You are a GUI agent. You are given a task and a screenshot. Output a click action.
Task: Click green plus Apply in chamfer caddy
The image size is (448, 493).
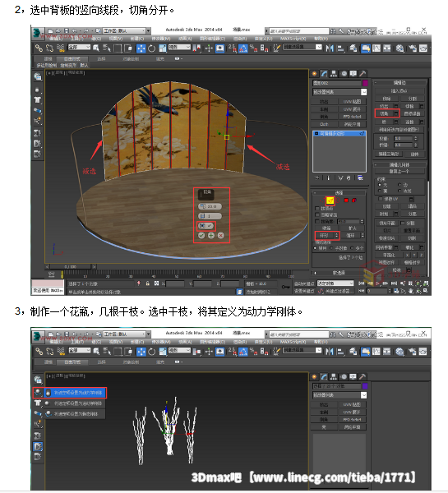211,235
